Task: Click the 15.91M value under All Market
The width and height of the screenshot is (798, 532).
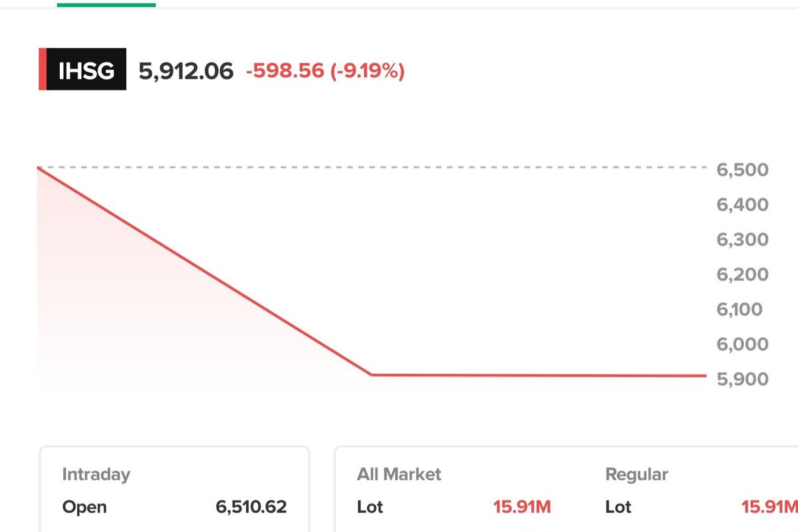Action: pos(522,507)
